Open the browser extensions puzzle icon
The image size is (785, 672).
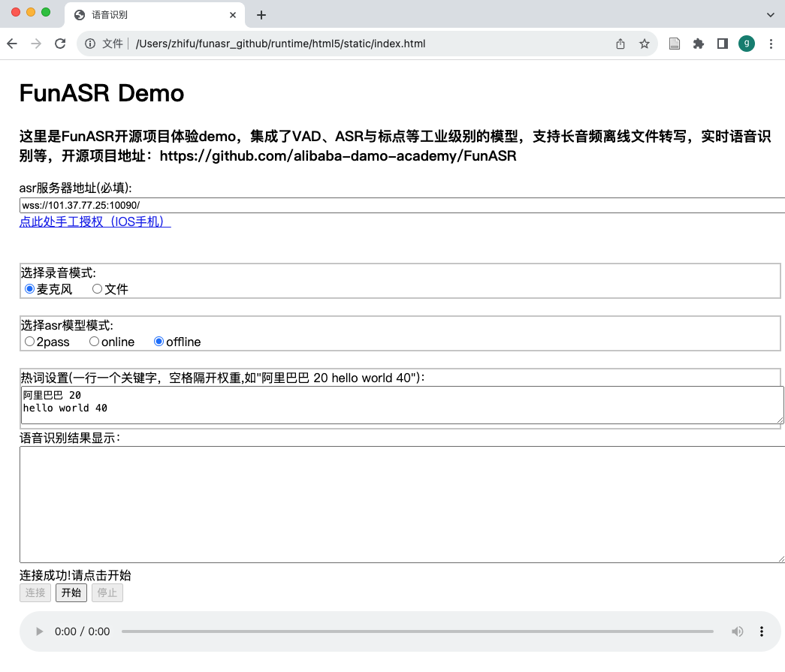(698, 44)
